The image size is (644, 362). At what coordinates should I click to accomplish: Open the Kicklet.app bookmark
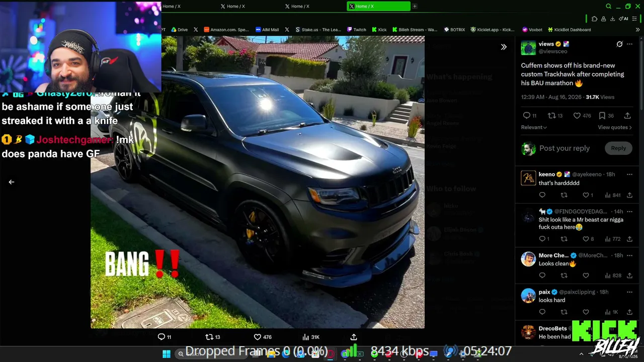point(493,30)
